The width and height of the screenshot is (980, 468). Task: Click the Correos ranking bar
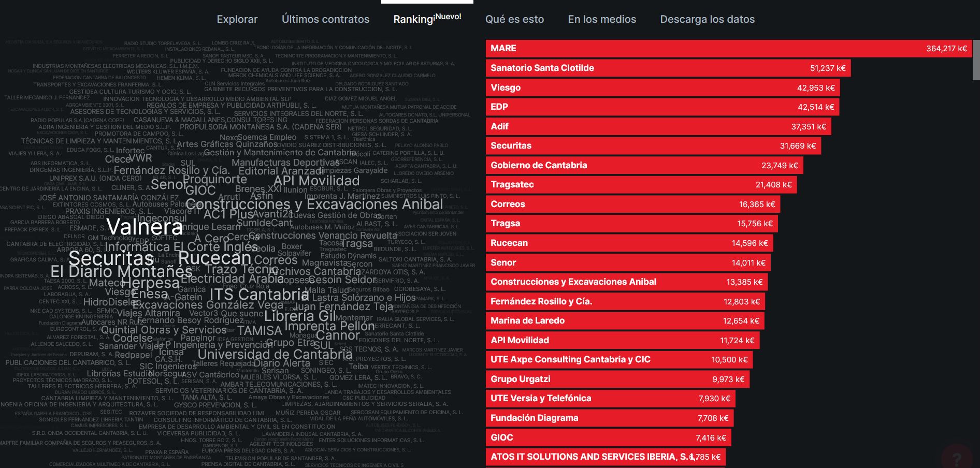pos(633,204)
